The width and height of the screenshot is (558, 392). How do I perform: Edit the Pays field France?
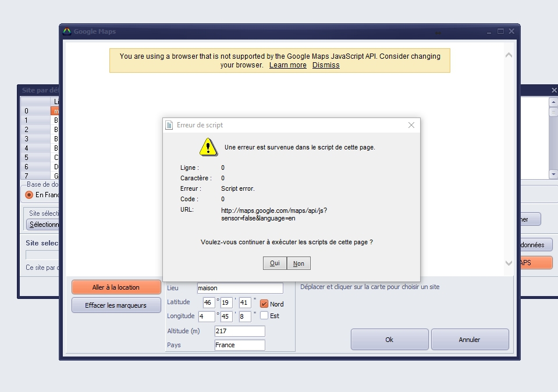[x=240, y=345]
